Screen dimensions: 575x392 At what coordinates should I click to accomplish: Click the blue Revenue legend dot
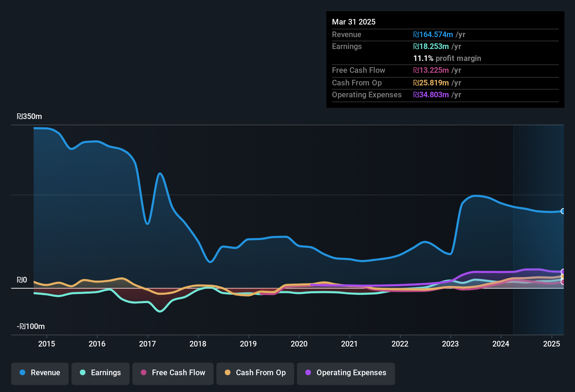(x=22, y=373)
